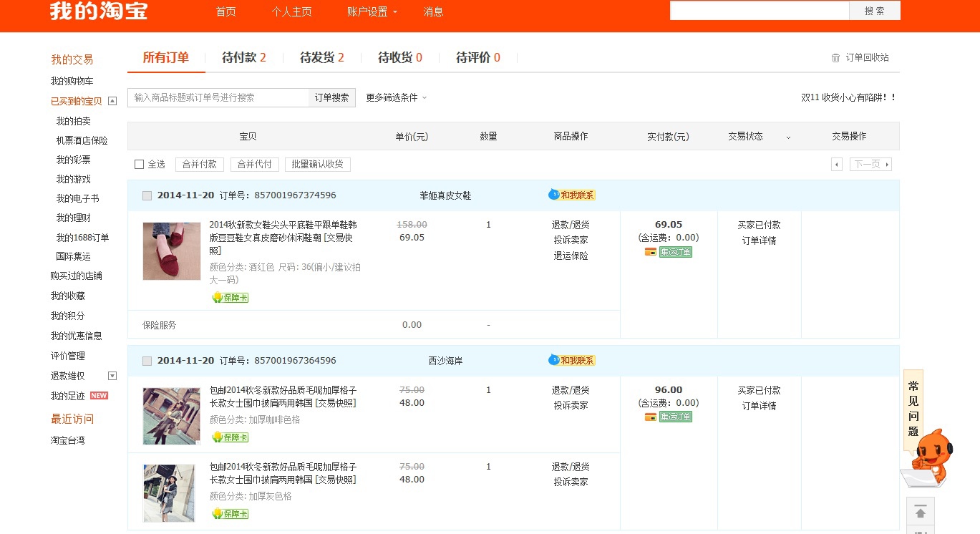Open shop link 菲姬真皮女鞋
The height and width of the screenshot is (534, 980).
(x=445, y=195)
